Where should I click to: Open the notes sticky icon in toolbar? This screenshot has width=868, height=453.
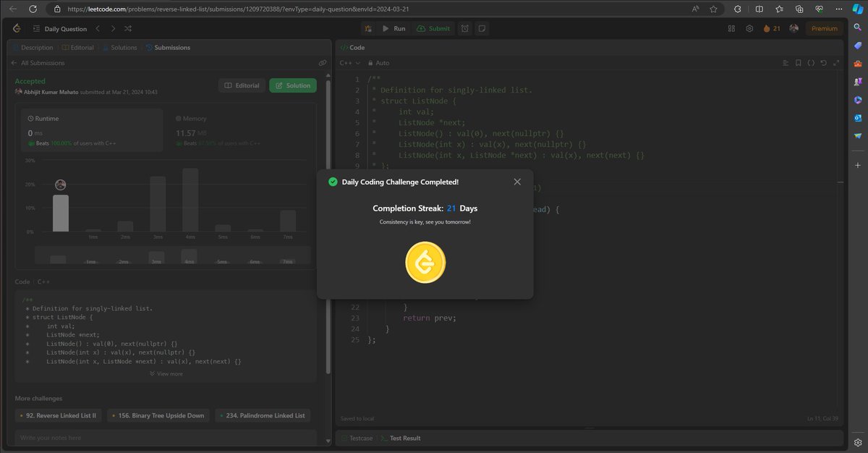click(x=482, y=29)
